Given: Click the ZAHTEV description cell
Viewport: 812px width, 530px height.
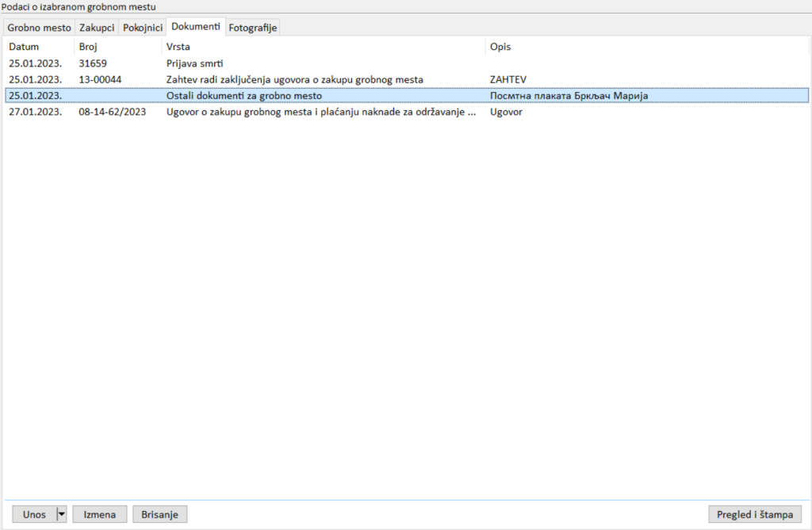Looking at the screenshot, I should 508,80.
